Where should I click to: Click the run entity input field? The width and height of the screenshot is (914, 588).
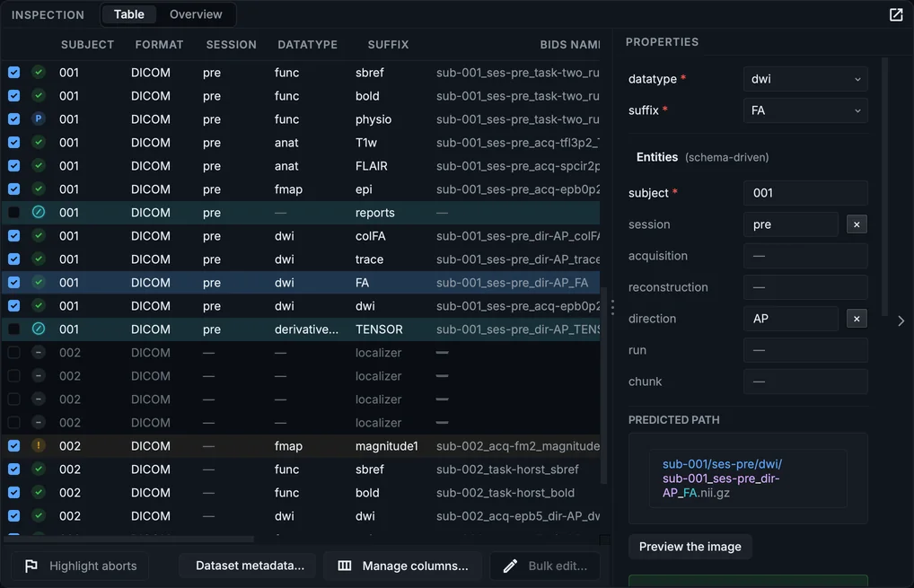tap(805, 350)
